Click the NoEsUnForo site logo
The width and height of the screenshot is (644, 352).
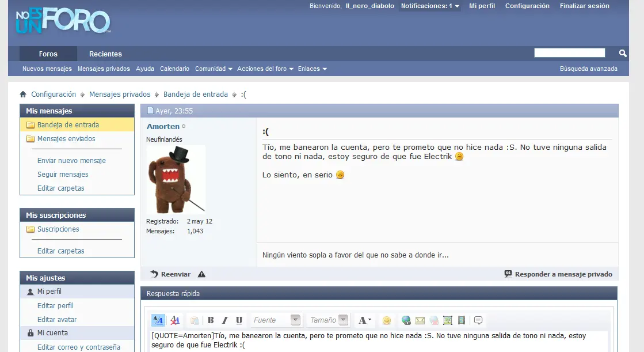(x=63, y=21)
